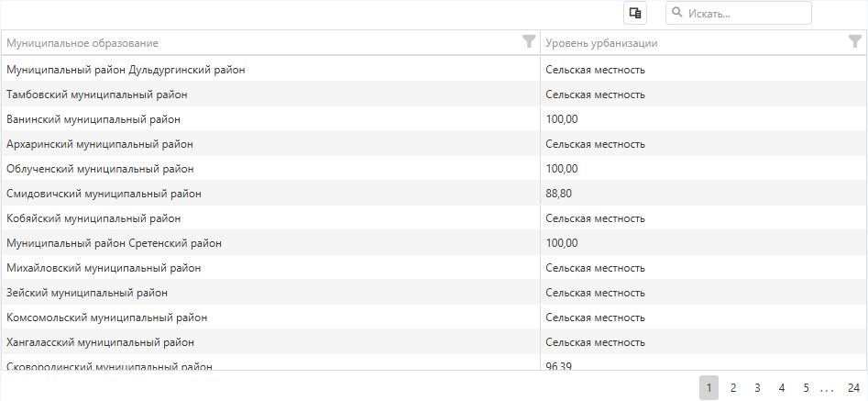The width and height of the screenshot is (868, 401).
Task: Select the Кобяйский муниципальный район row
Action: pos(93,218)
